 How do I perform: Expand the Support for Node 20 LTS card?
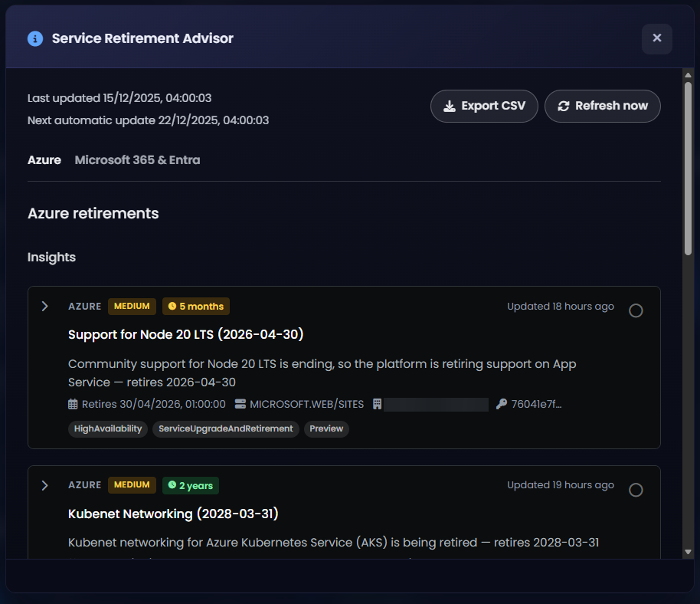pyautogui.click(x=44, y=306)
